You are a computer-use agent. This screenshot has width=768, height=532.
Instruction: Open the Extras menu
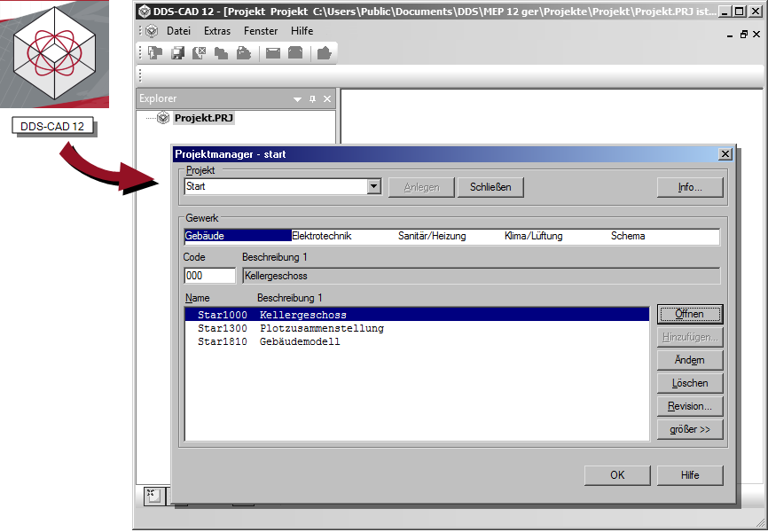click(x=217, y=31)
